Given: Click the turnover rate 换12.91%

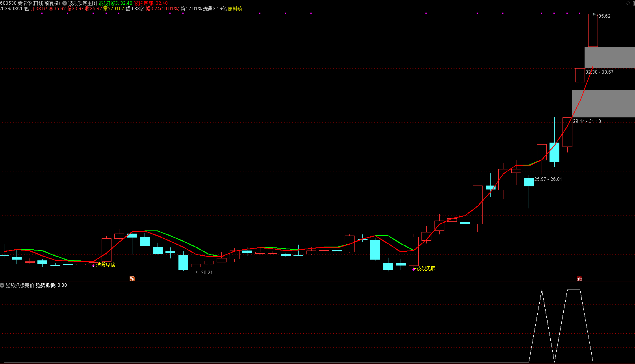Looking at the screenshot, I should click(191, 9).
